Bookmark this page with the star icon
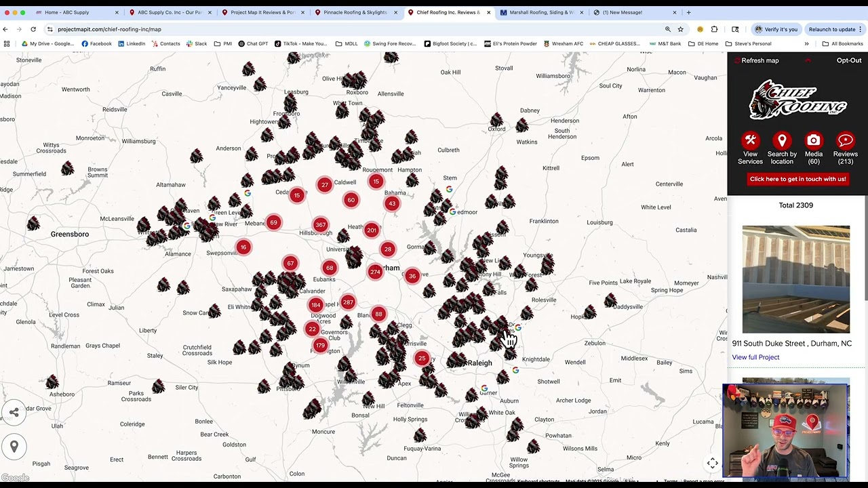Screen dimensions: 868x488 (x=681, y=29)
